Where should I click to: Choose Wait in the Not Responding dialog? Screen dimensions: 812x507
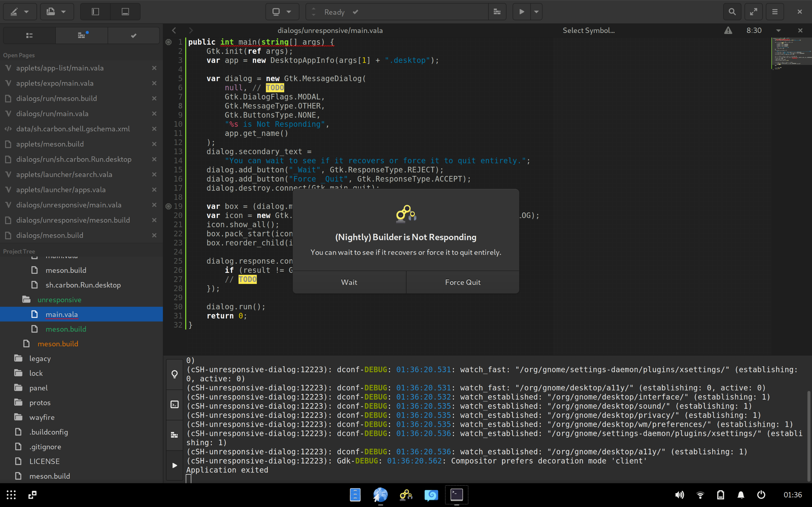[x=349, y=282]
